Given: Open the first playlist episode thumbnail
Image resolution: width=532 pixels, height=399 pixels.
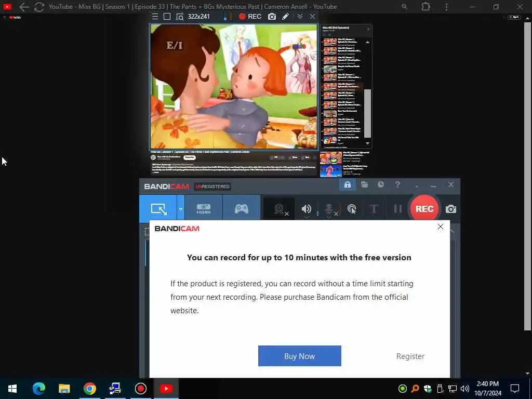Looking at the screenshot, I should [x=330, y=43].
